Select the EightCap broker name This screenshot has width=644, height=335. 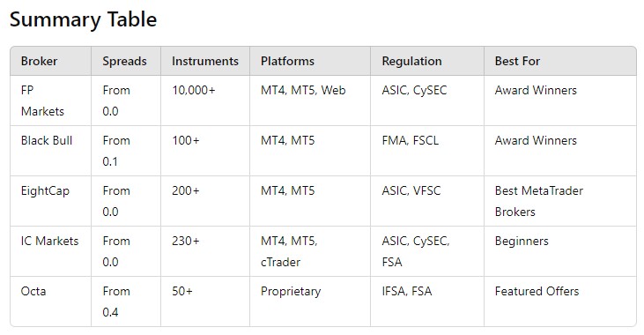[45, 190]
